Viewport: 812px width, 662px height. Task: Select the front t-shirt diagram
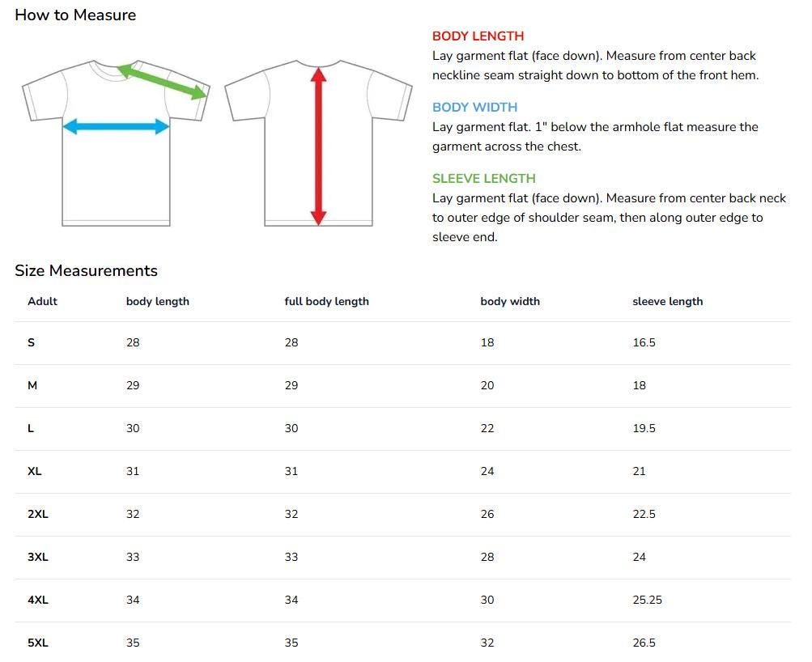116,143
